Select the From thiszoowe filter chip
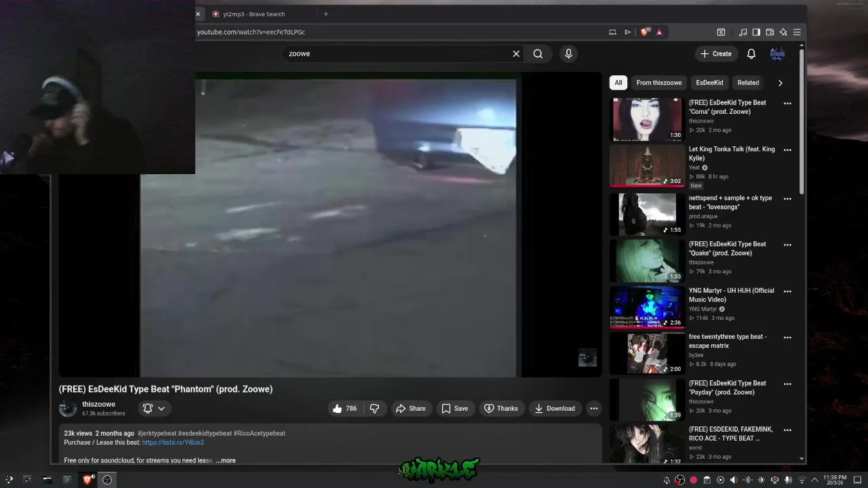868x488 pixels. coord(659,83)
